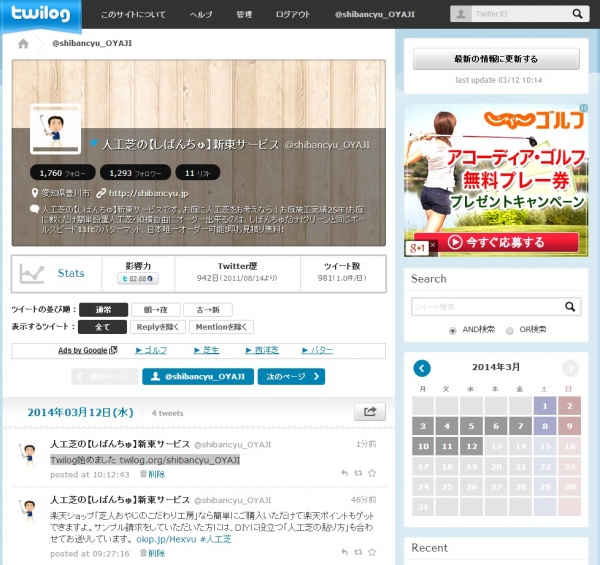Open the twilog logo home page
This screenshot has width=600, height=565.
click(x=41, y=14)
